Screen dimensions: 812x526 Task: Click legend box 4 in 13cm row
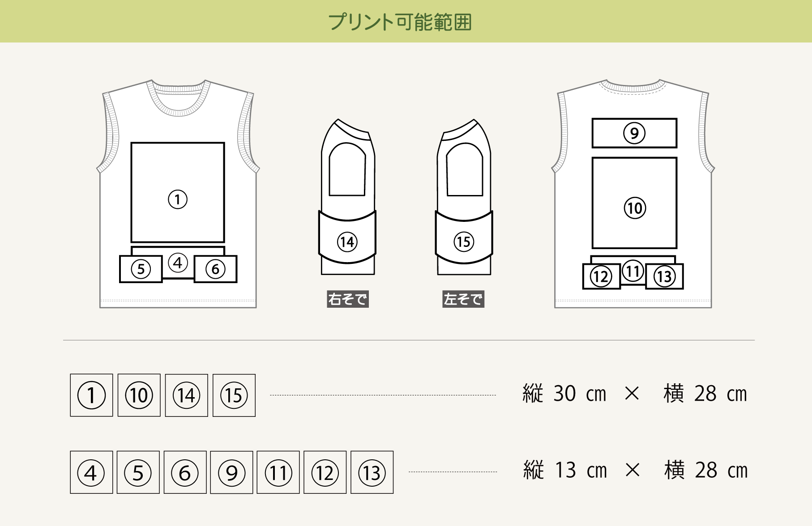91,472
